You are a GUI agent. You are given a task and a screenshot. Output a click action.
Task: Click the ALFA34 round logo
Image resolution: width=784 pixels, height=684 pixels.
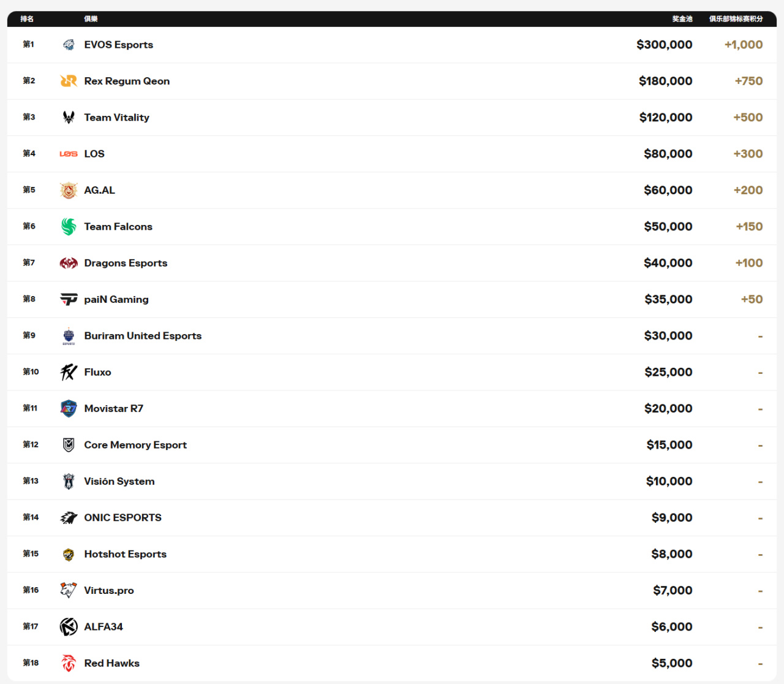(x=69, y=626)
